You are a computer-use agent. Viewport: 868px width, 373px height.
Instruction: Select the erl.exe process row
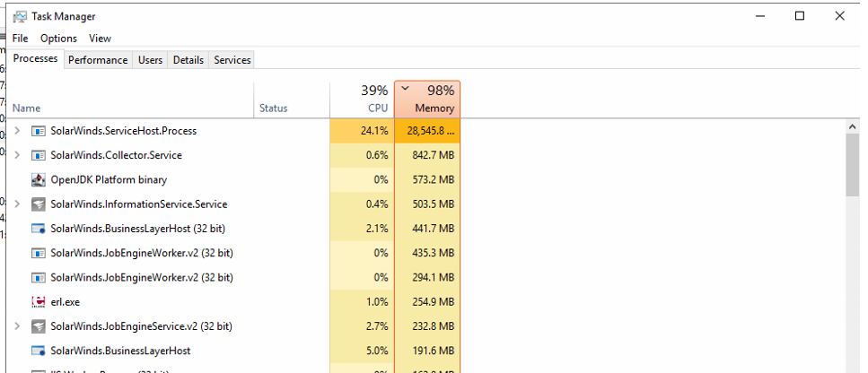tap(66, 301)
